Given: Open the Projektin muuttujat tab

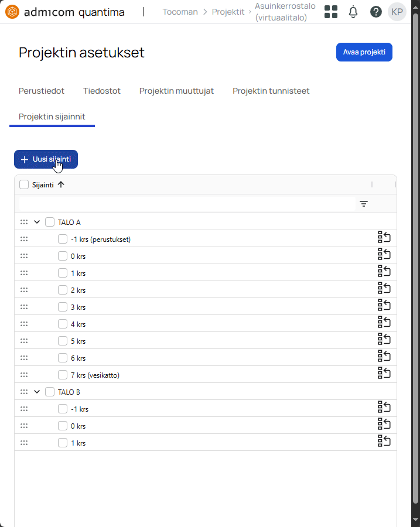Looking at the screenshot, I should click(x=176, y=91).
